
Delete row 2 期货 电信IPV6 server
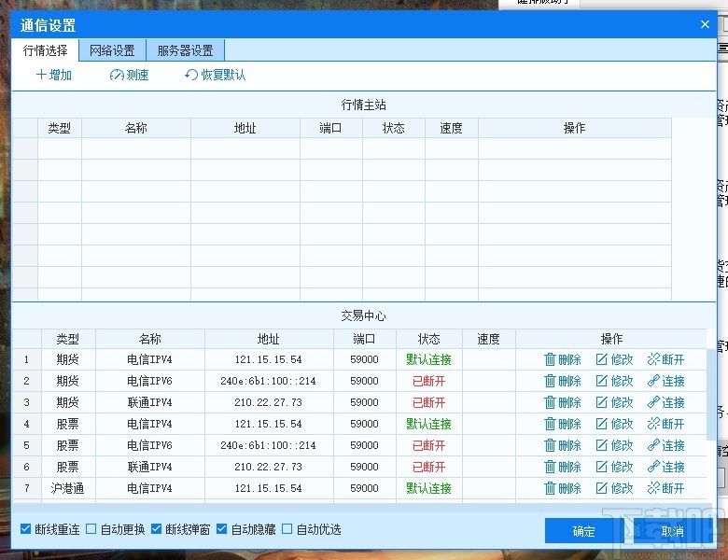[x=563, y=381]
